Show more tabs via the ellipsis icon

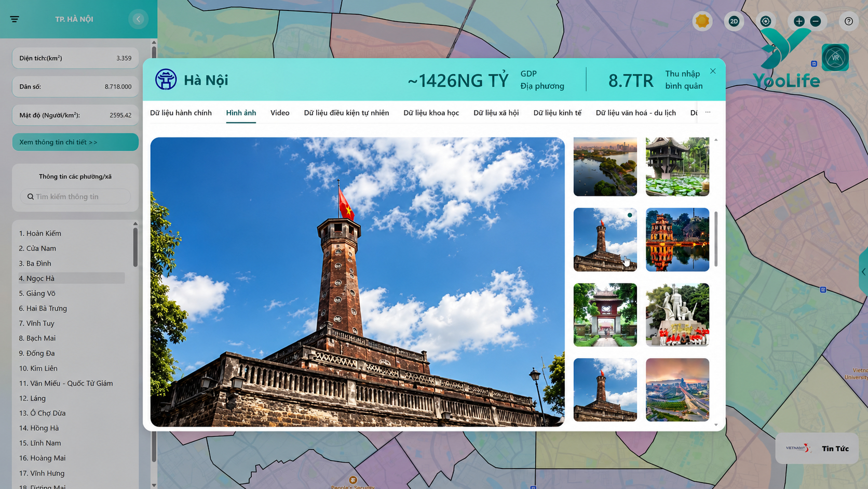tap(708, 112)
